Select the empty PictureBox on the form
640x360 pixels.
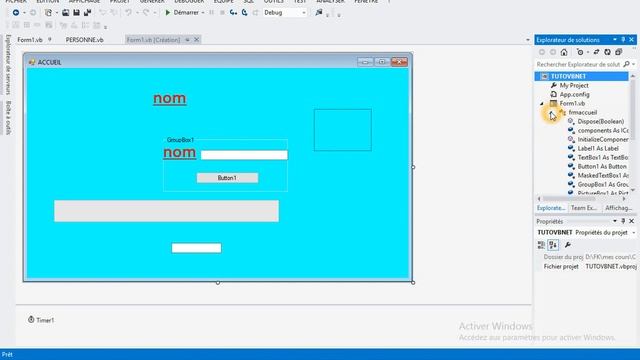click(343, 130)
